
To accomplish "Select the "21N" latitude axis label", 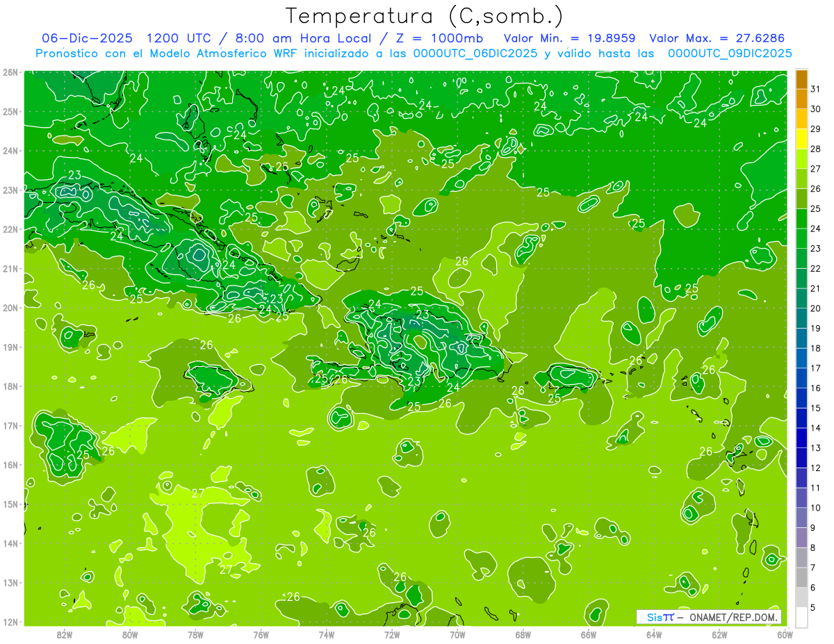I will 10,268.
